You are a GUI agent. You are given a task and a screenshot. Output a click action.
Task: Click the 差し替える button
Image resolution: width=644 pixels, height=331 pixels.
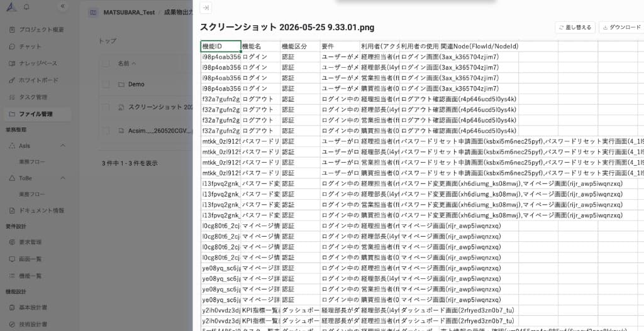(x=575, y=28)
